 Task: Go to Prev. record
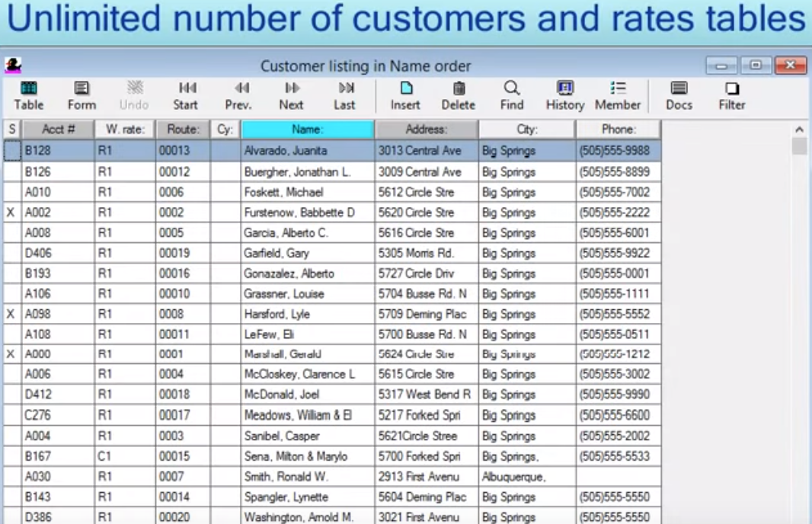[x=238, y=96]
